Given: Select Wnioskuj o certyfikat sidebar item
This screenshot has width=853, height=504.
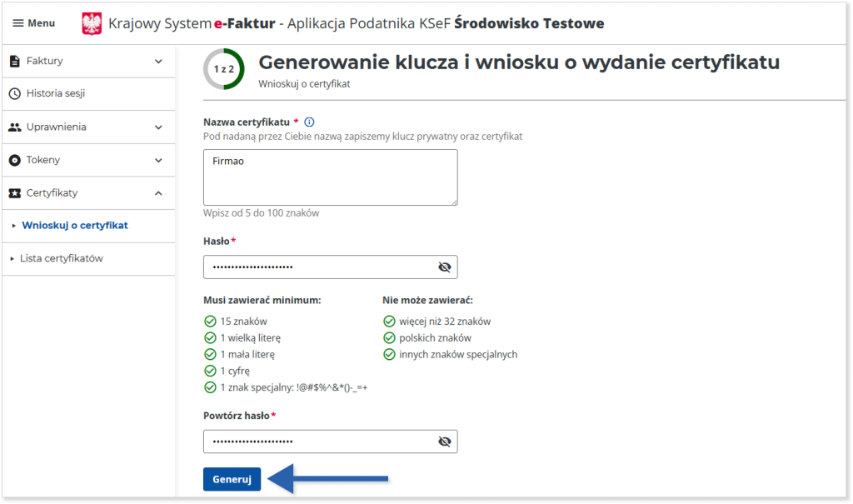Looking at the screenshot, I should click(75, 226).
